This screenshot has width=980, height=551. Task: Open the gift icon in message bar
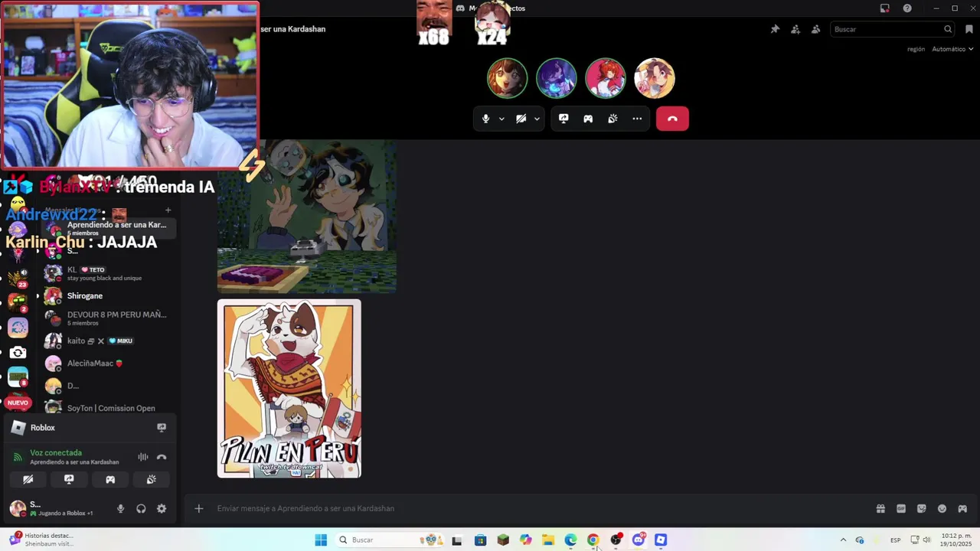tap(880, 508)
